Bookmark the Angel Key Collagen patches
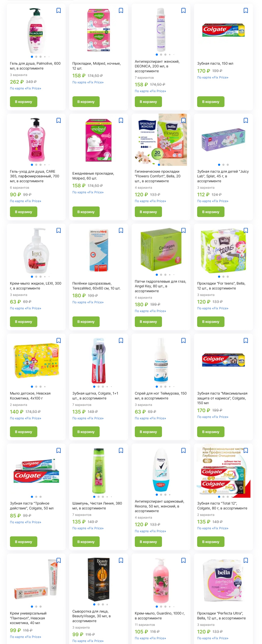 (183, 230)
